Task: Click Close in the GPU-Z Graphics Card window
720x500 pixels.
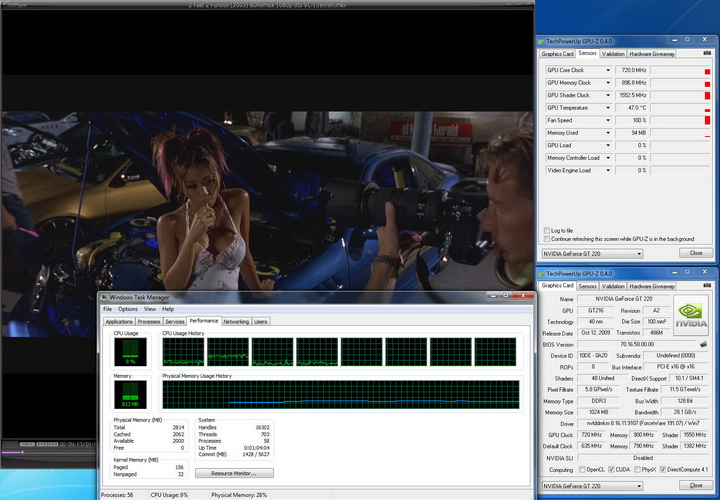Action: [696, 485]
